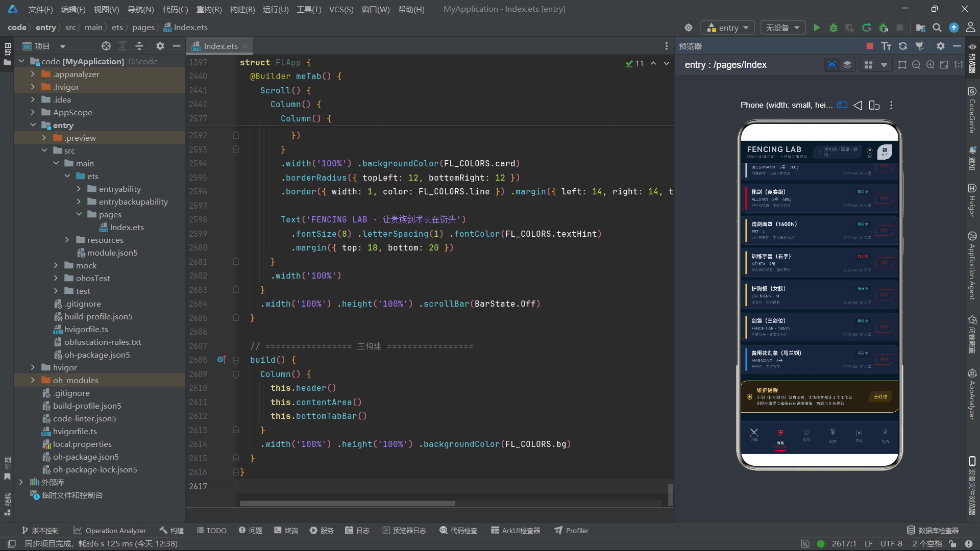Image resolution: width=980 pixels, height=551 pixels.
Task: Toggle the multi-device grid view in previewer
Action: [868, 65]
